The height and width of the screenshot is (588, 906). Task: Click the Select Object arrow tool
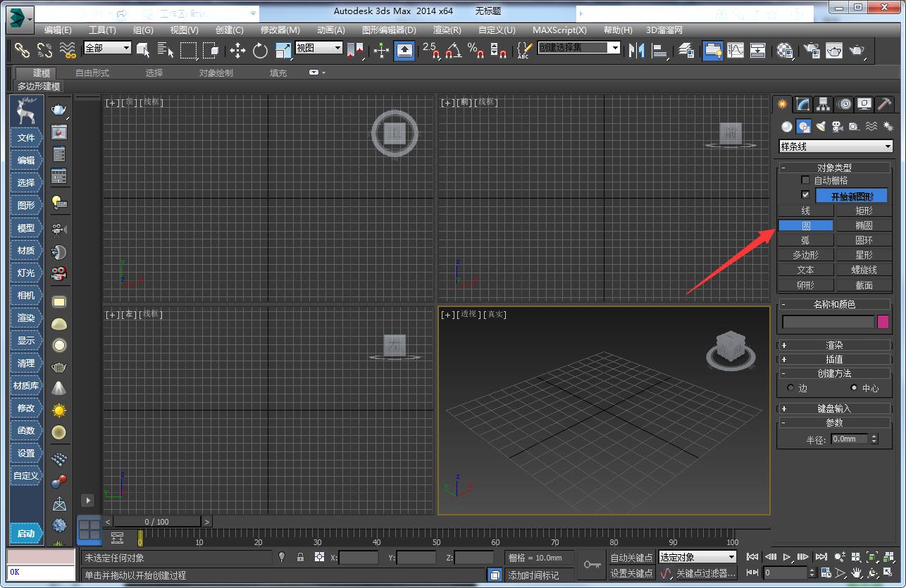(x=143, y=50)
